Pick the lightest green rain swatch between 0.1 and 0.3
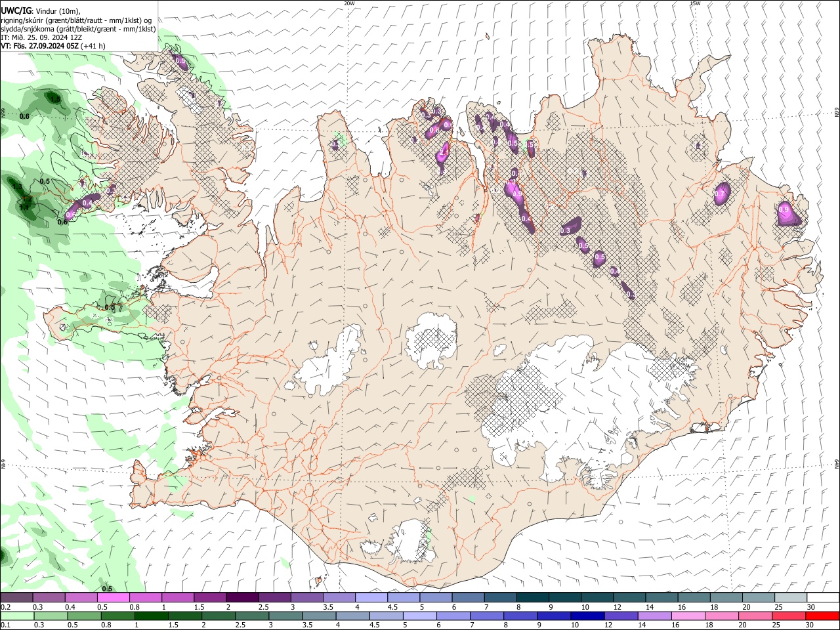The height and width of the screenshot is (630, 840). tap(16, 616)
